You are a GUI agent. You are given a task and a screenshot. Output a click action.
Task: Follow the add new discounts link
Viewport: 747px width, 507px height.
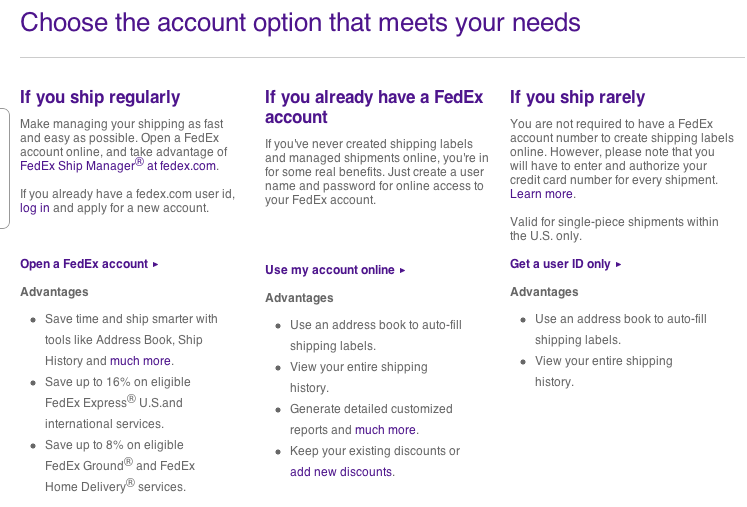[341, 472]
